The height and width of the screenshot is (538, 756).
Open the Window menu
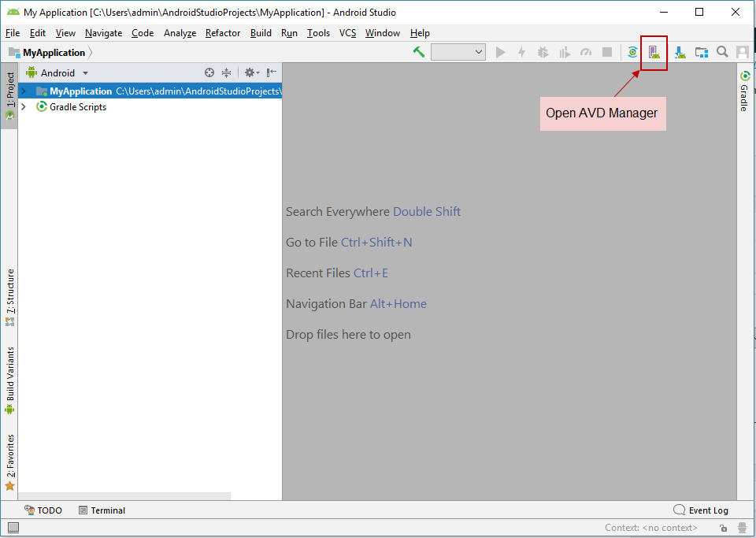[383, 33]
